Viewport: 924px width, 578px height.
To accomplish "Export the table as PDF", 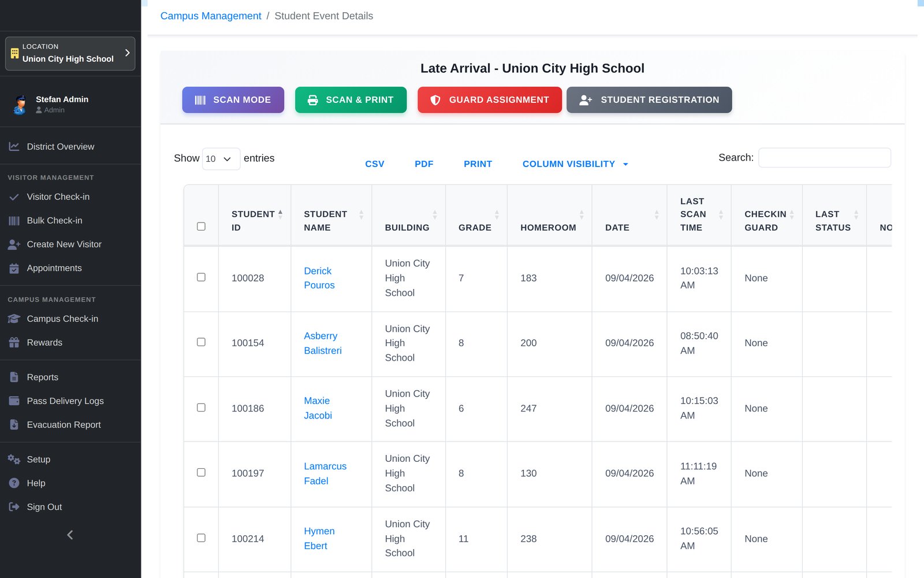I will click(424, 164).
